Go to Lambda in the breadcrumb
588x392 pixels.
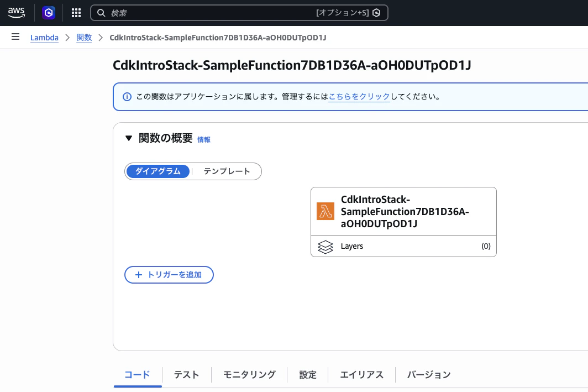pyautogui.click(x=44, y=38)
